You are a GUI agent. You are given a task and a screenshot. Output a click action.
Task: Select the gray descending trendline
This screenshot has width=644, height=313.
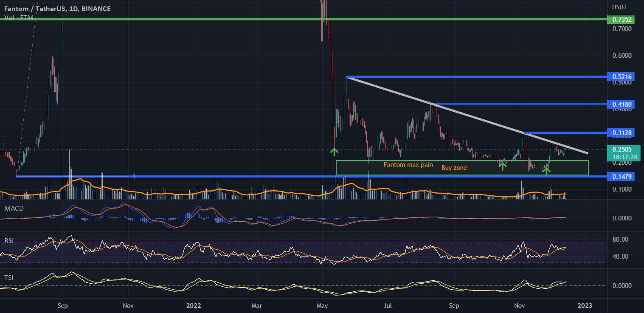coord(467,115)
